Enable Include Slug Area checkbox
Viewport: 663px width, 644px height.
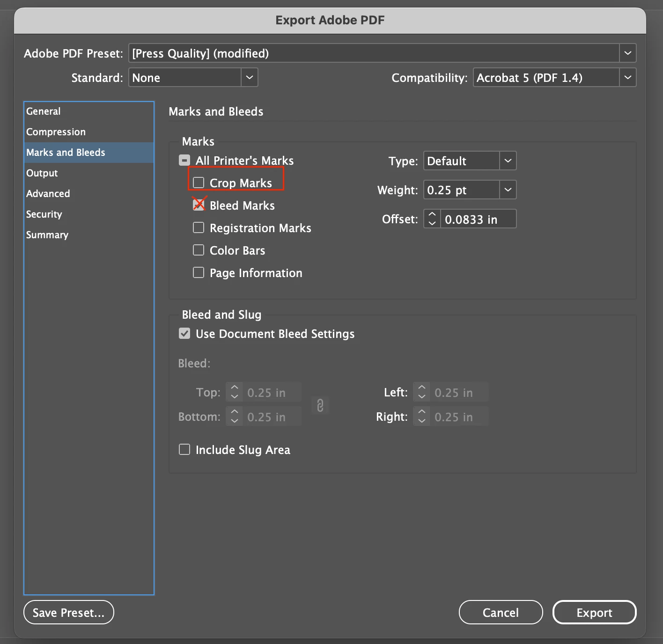[x=184, y=449]
